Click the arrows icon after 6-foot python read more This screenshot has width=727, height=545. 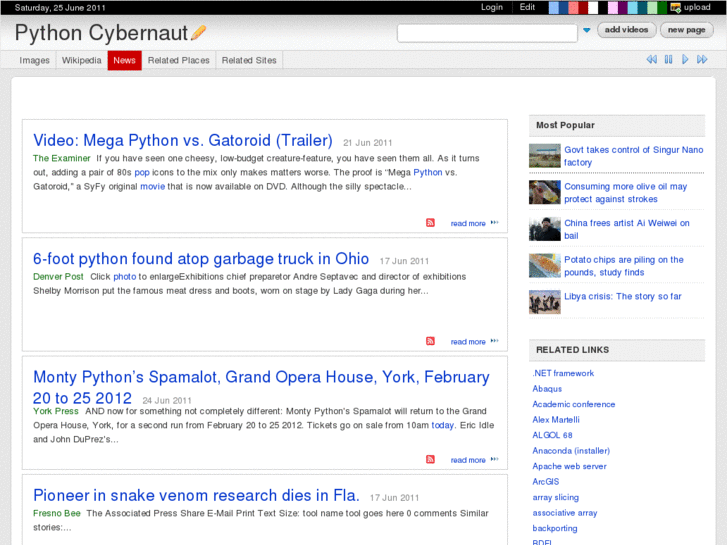[x=494, y=341]
